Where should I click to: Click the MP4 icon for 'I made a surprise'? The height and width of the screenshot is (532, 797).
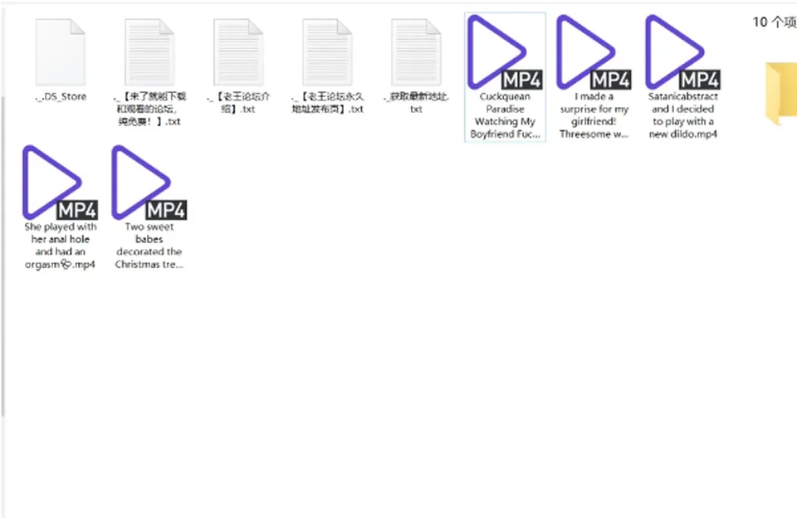[594, 52]
